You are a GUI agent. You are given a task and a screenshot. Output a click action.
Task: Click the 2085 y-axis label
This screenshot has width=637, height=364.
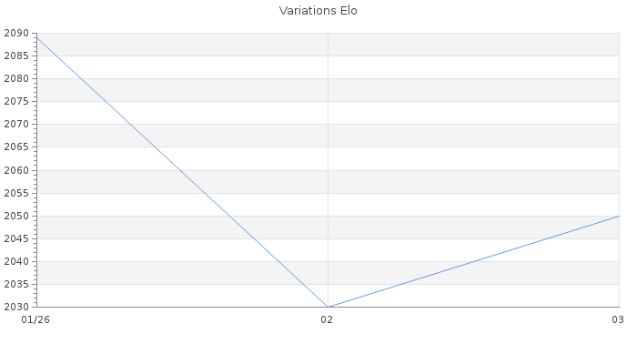pos(16,56)
